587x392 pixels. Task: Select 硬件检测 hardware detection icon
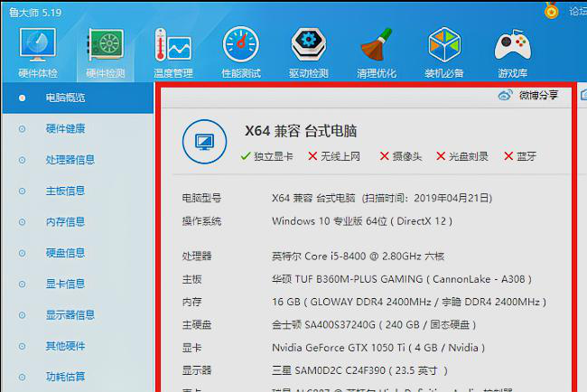click(106, 45)
